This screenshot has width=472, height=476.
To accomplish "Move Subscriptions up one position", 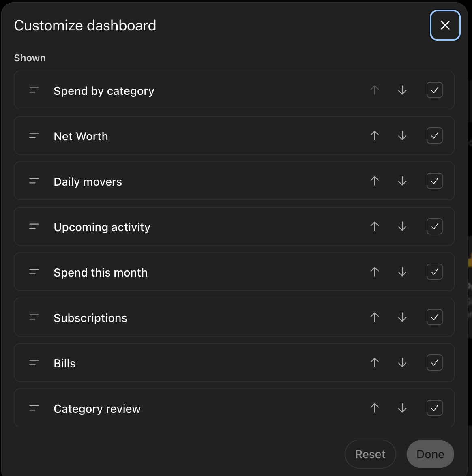I will point(375,317).
